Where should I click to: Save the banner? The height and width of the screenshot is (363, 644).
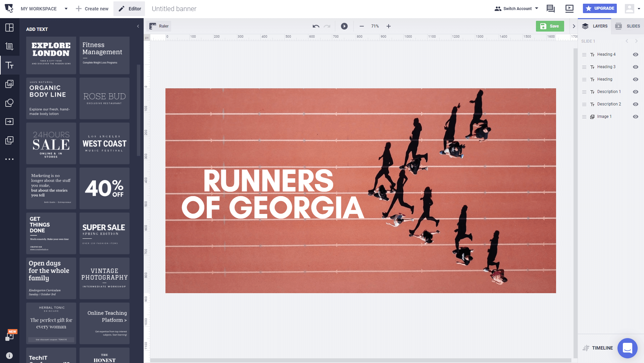pos(550,26)
